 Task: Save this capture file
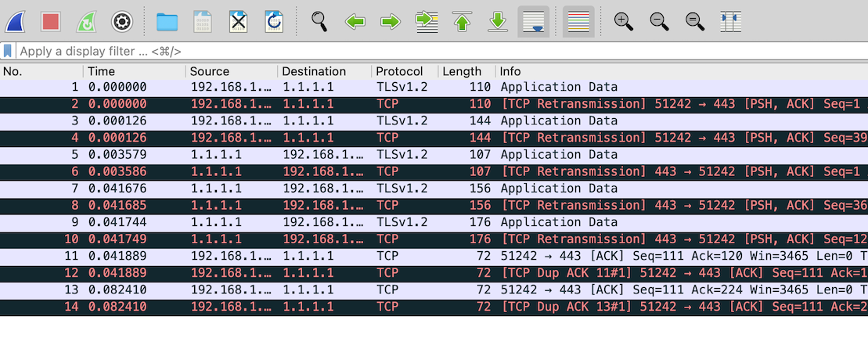203,22
